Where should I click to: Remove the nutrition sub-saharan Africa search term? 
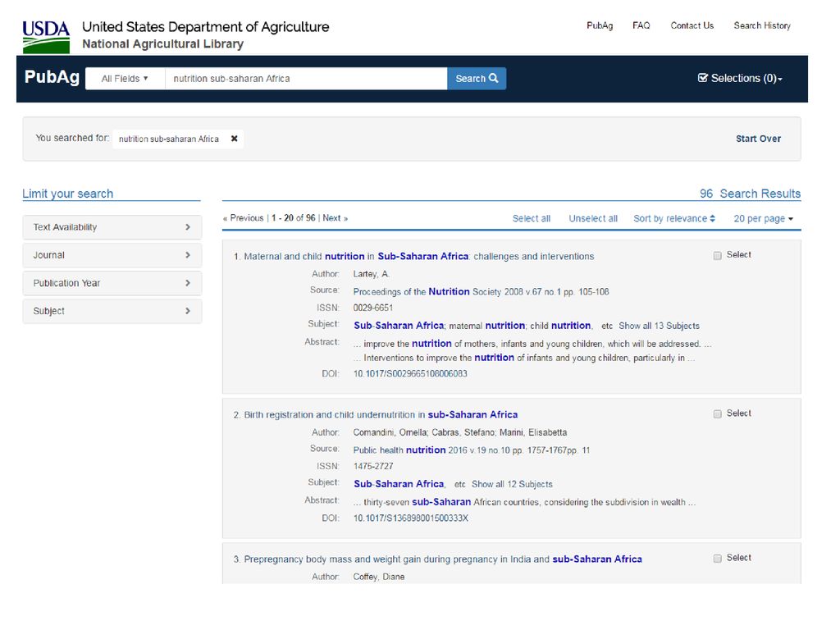tap(234, 139)
